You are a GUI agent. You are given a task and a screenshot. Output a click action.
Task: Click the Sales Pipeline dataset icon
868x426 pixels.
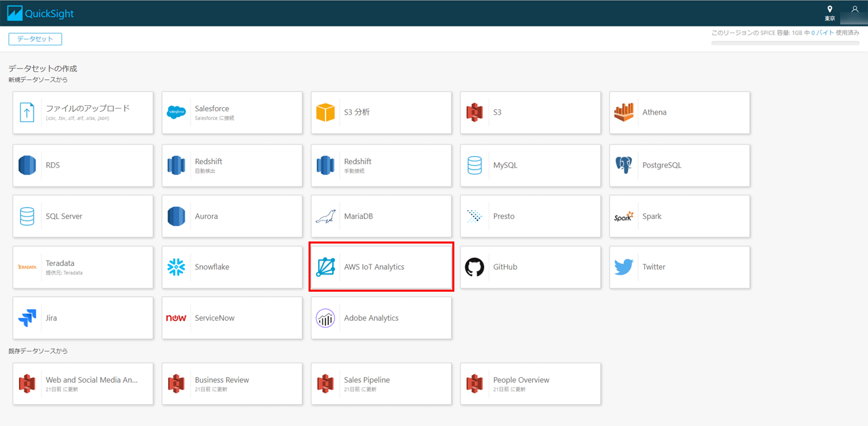click(x=325, y=383)
